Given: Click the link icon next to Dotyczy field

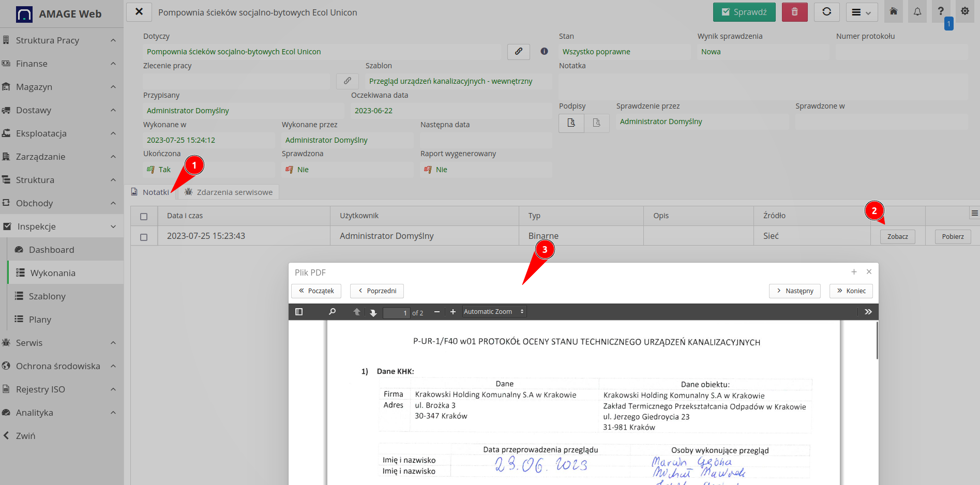Looking at the screenshot, I should 518,51.
